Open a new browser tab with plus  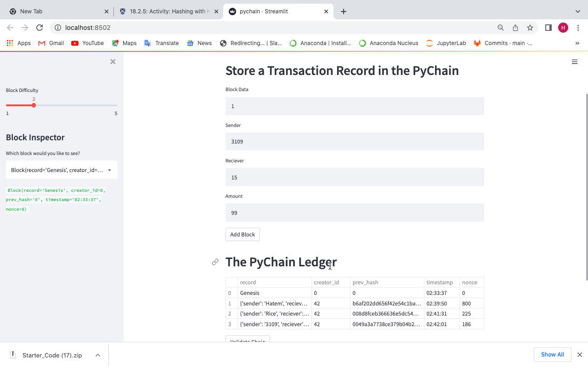point(344,11)
